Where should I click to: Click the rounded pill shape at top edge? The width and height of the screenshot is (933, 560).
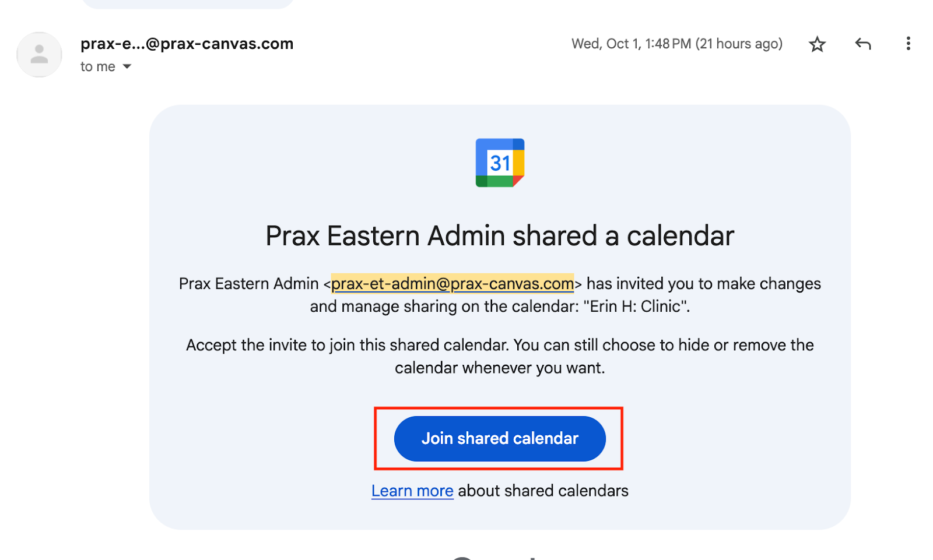coord(188,3)
